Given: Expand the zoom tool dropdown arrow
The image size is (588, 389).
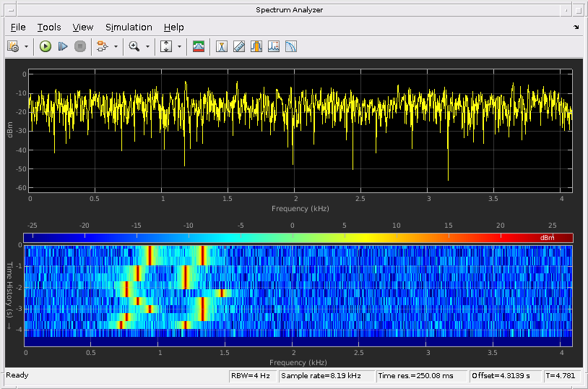Looking at the screenshot, I should coord(147,46).
